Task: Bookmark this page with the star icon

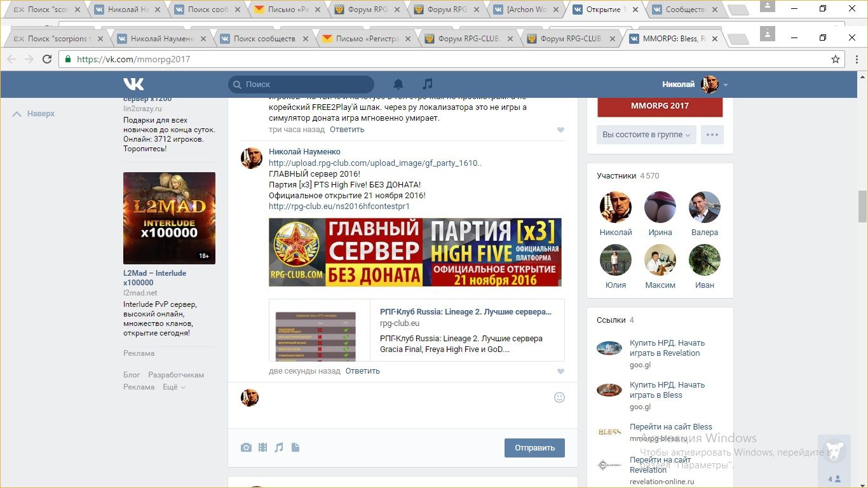Action: [x=836, y=59]
